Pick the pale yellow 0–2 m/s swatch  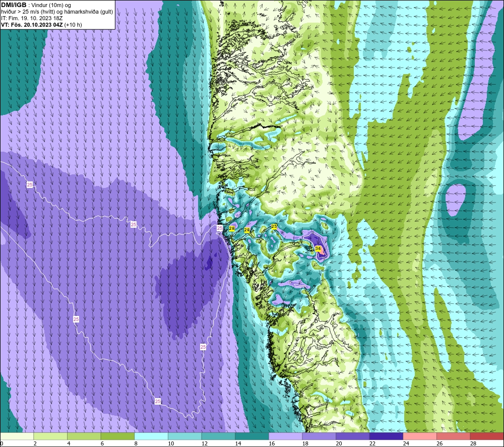(17, 436)
